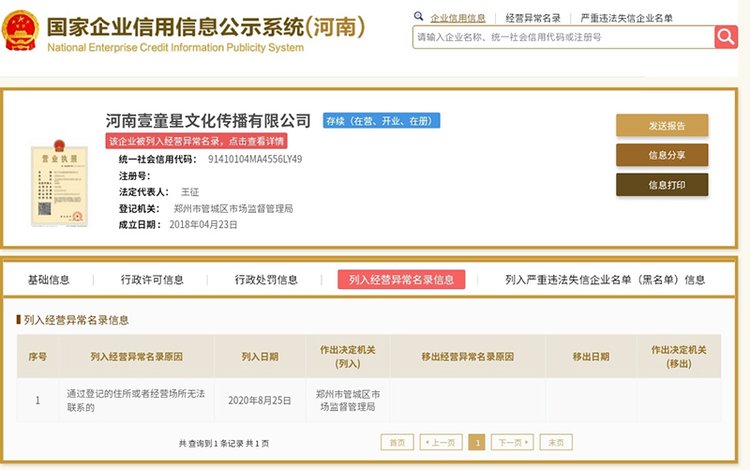The image size is (750, 470).
Task: Click the 移出经营异常名录原因 column header
Action: tap(467, 357)
